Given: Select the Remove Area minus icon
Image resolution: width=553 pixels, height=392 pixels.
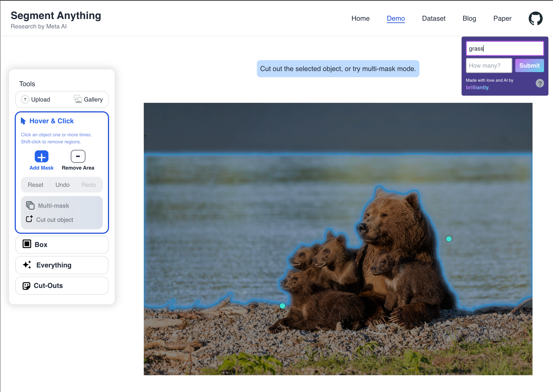Looking at the screenshot, I should pos(78,156).
